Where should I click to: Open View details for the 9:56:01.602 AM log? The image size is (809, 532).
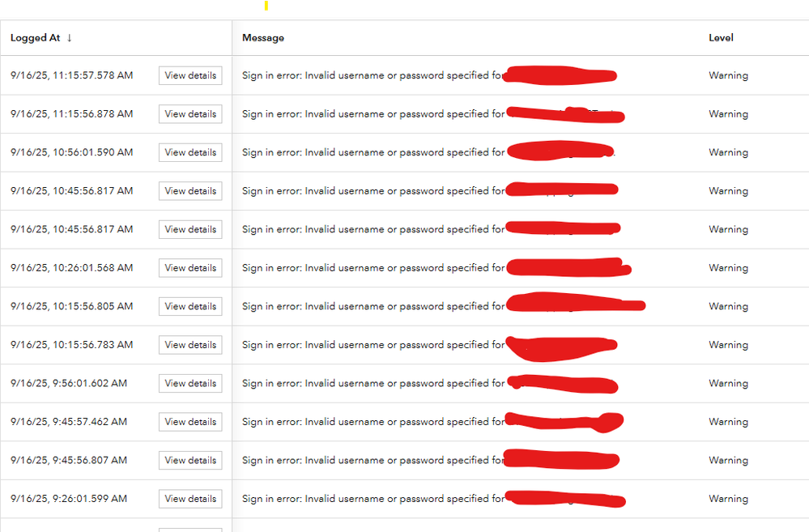(190, 383)
